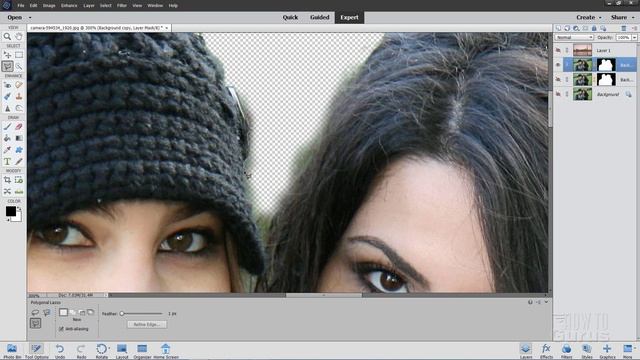The image size is (640, 360).
Task: Expand the Open dropdown arrow
Action: [30, 18]
